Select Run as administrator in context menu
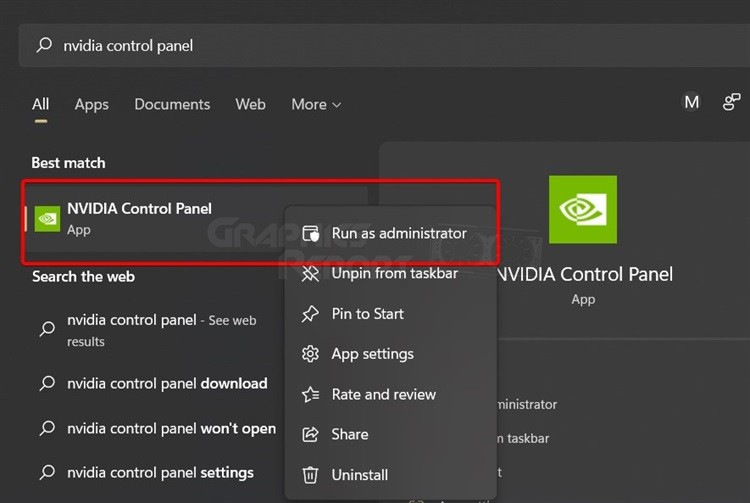This screenshot has height=503, width=750. tap(390, 233)
